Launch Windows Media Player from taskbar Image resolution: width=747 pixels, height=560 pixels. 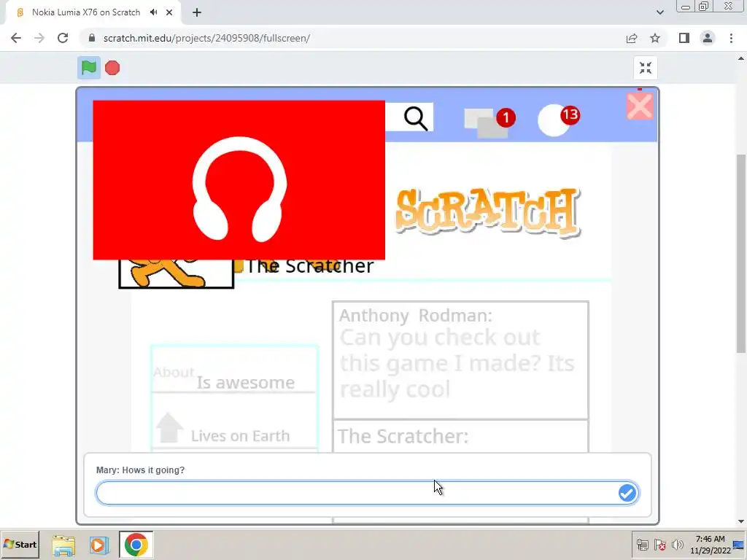99,545
